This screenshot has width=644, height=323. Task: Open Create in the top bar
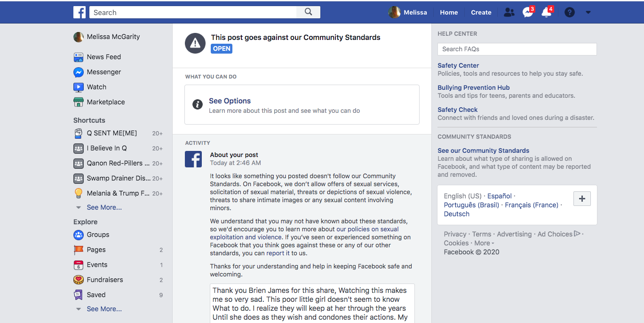481,13
